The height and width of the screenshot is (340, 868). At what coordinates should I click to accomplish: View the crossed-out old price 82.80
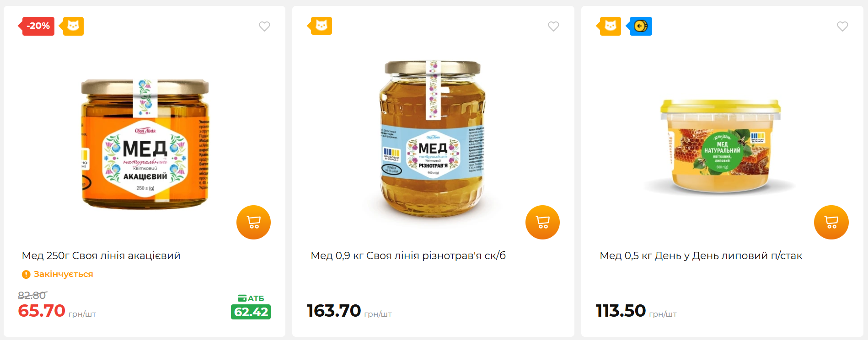[31, 295]
